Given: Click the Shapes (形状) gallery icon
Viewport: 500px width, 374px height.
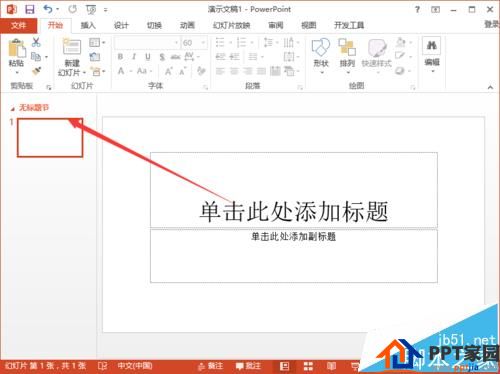Looking at the screenshot, I should [321, 48].
